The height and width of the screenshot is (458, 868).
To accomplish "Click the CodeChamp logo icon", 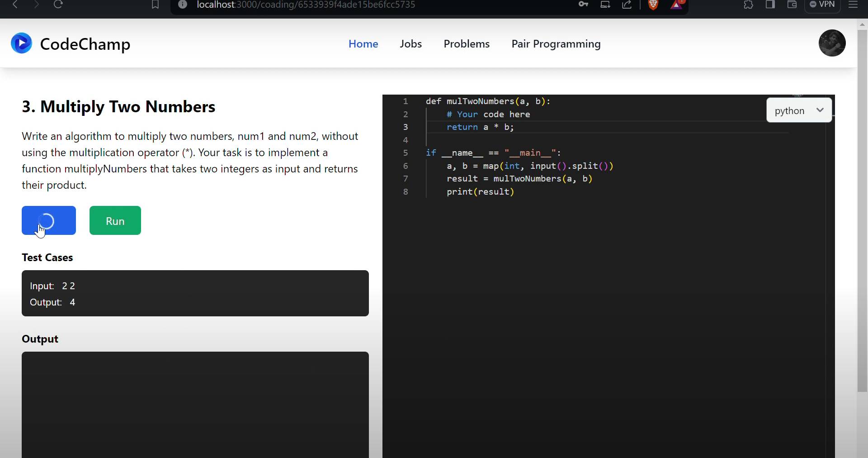I will [21, 43].
